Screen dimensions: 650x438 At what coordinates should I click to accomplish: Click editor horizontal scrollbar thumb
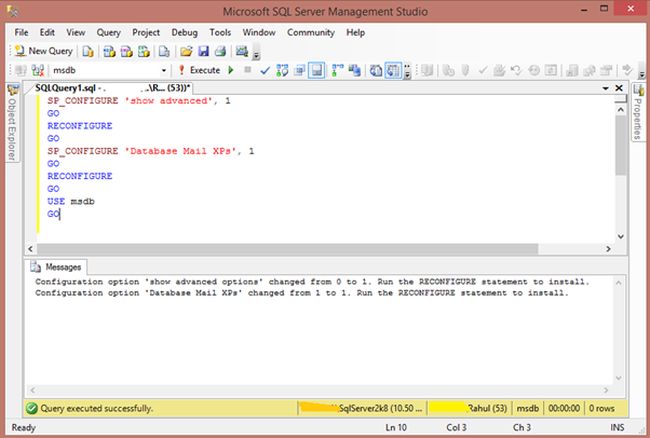click(x=287, y=249)
